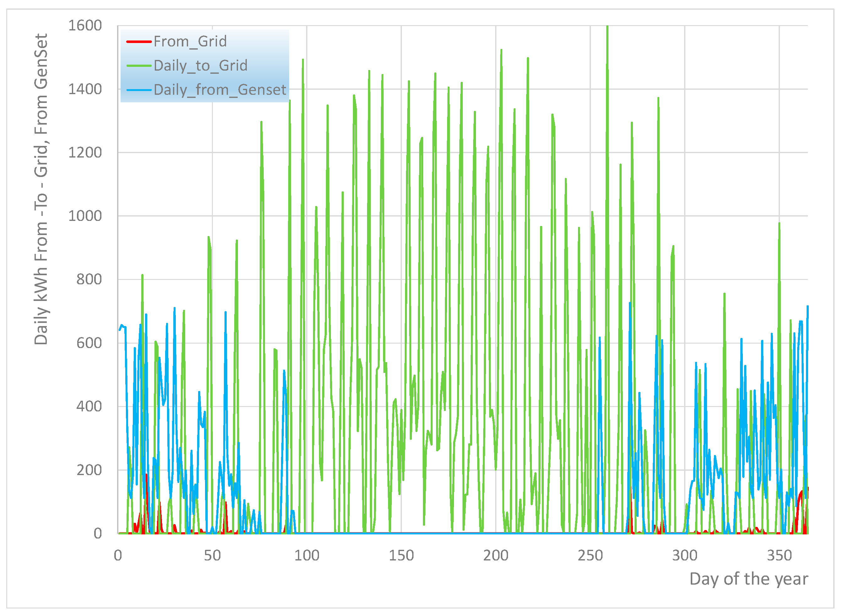Click the blue Daily_from_Genset legend line

(139, 90)
